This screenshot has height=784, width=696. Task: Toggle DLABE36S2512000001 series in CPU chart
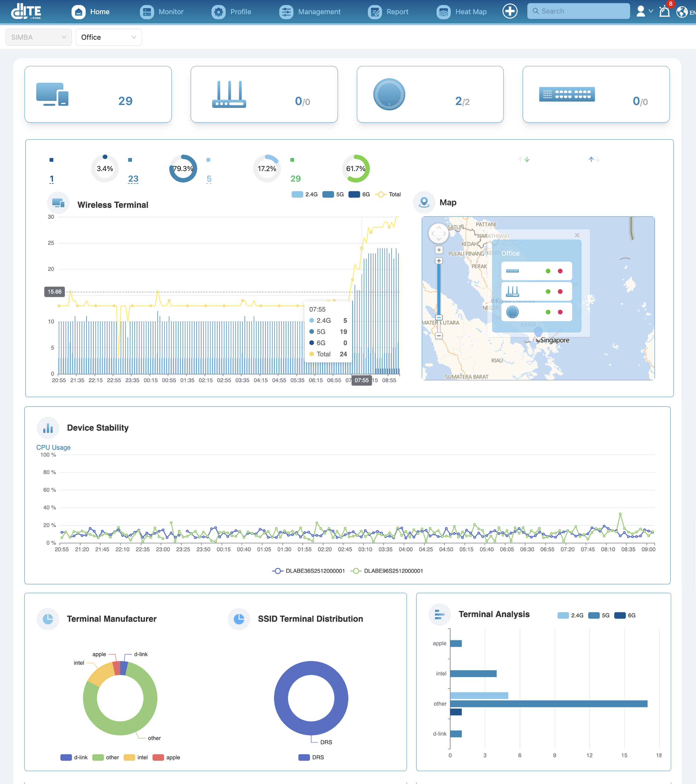(x=308, y=571)
